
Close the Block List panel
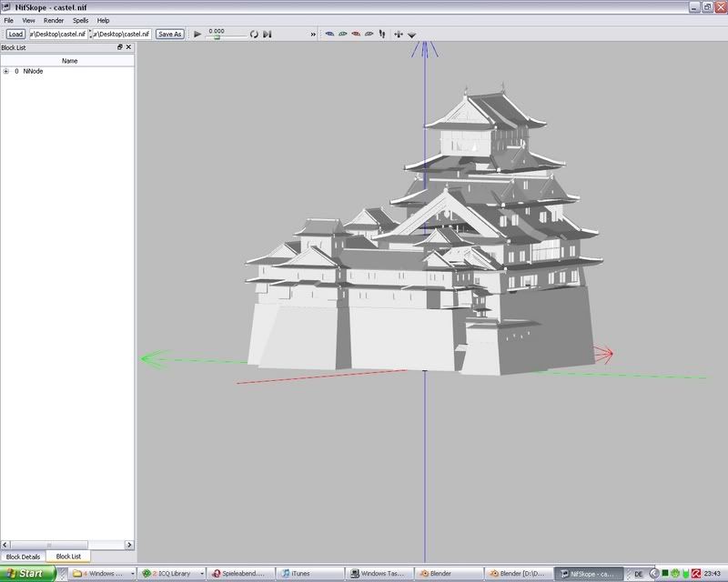point(128,46)
